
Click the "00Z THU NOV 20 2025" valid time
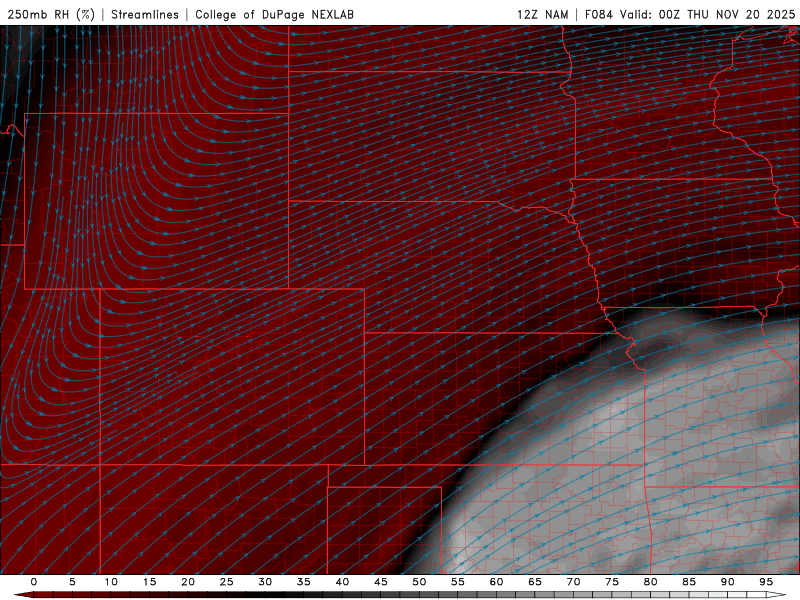[x=727, y=14]
